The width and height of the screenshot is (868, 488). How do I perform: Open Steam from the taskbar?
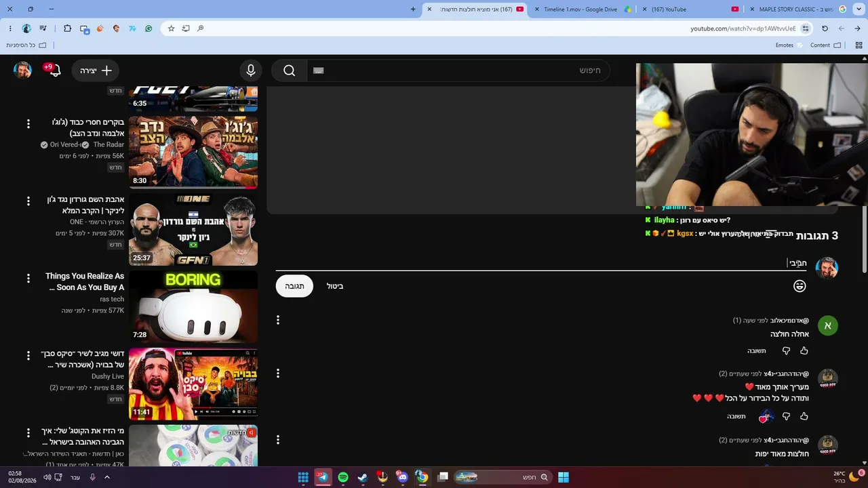[x=363, y=477]
